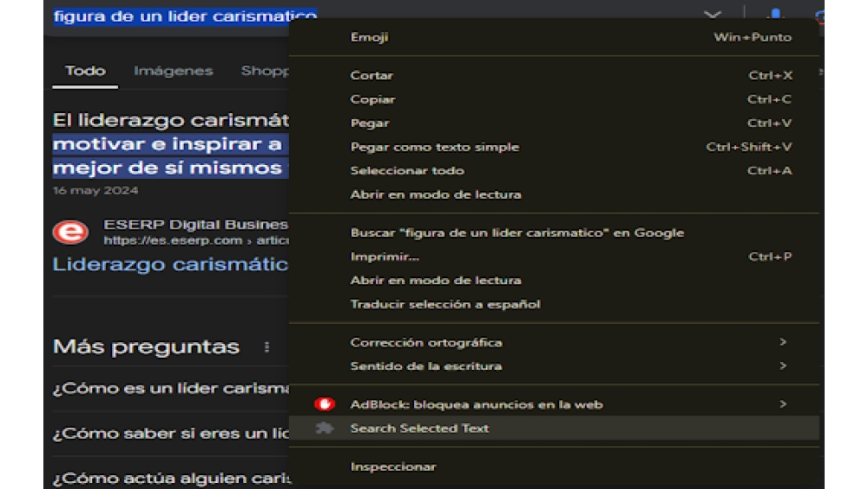The width and height of the screenshot is (868, 489).
Task: Expand question ¿Cómo es un líder carismático
Action: [170, 388]
